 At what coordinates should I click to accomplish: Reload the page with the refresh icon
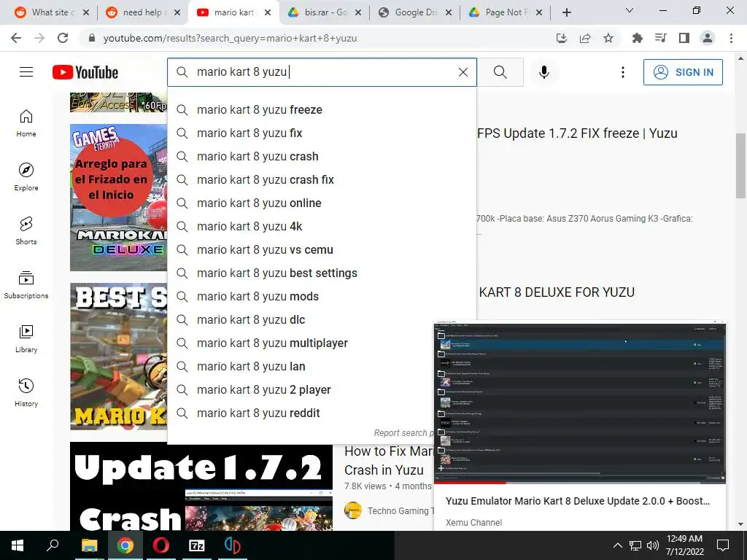click(x=63, y=38)
